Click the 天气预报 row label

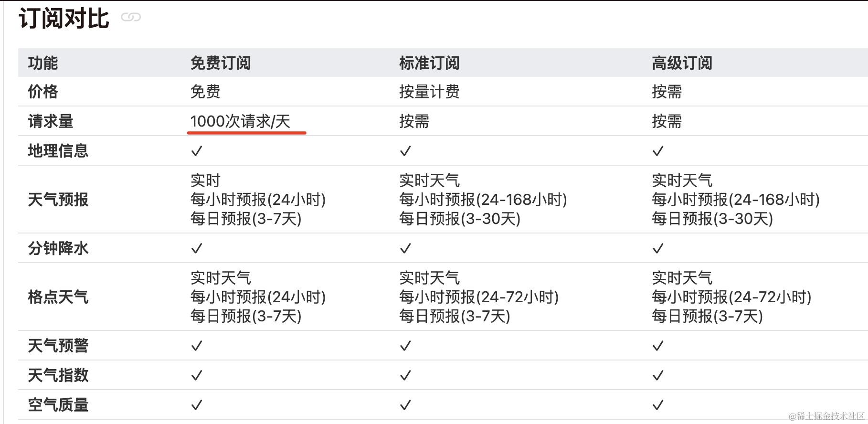tap(58, 200)
